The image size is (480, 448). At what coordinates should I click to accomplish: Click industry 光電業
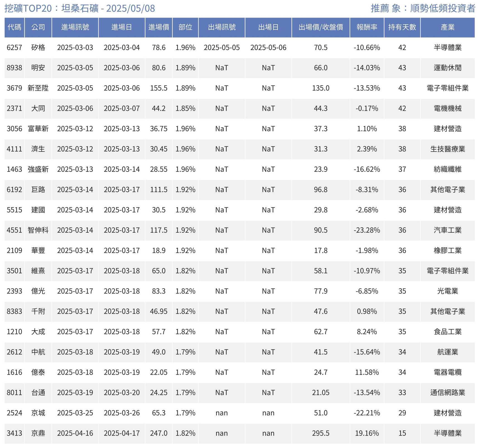click(448, 291)
